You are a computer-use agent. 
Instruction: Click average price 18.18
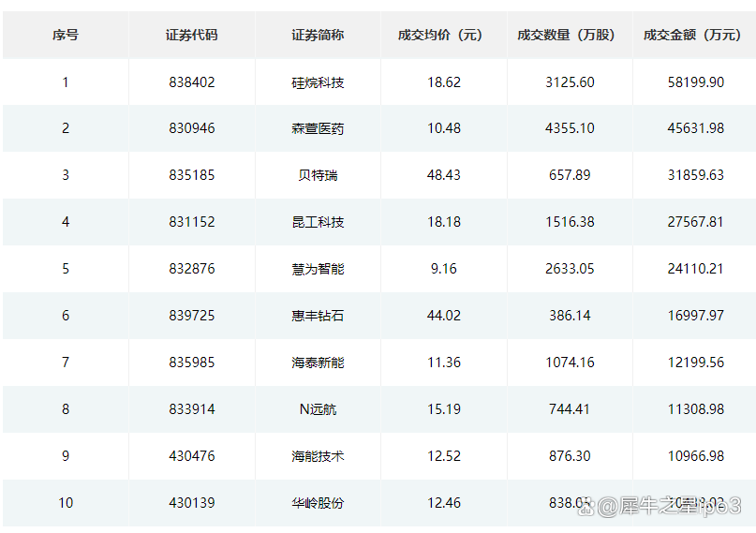444,222
